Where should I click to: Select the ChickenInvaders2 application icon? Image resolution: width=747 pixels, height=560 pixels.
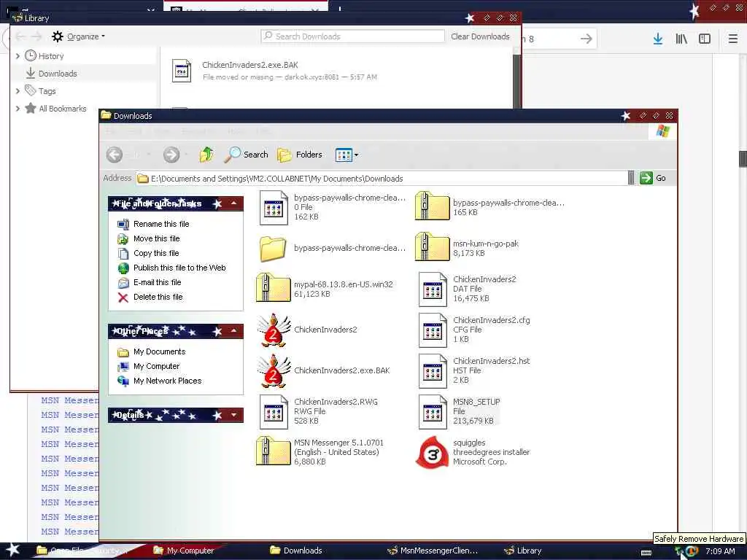(x=274, y=330)
